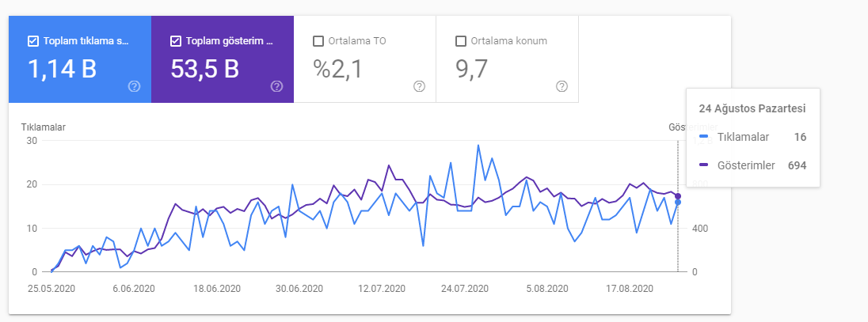Click the purple Gösterimler legend swatch
This screenshot has height=322, width=868.
click(704, 165)
